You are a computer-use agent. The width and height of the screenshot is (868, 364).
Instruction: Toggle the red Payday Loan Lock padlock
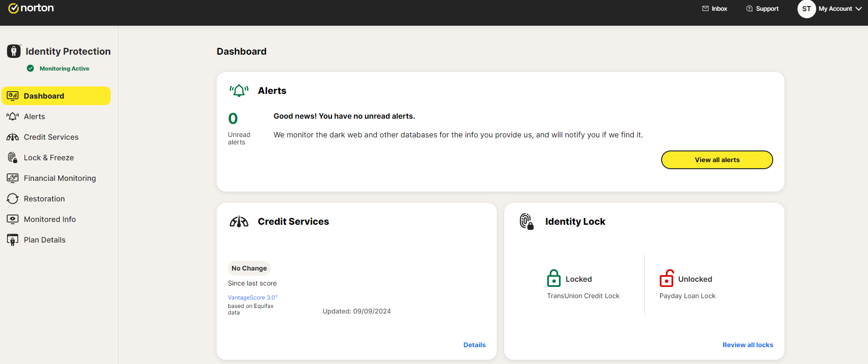666,278
